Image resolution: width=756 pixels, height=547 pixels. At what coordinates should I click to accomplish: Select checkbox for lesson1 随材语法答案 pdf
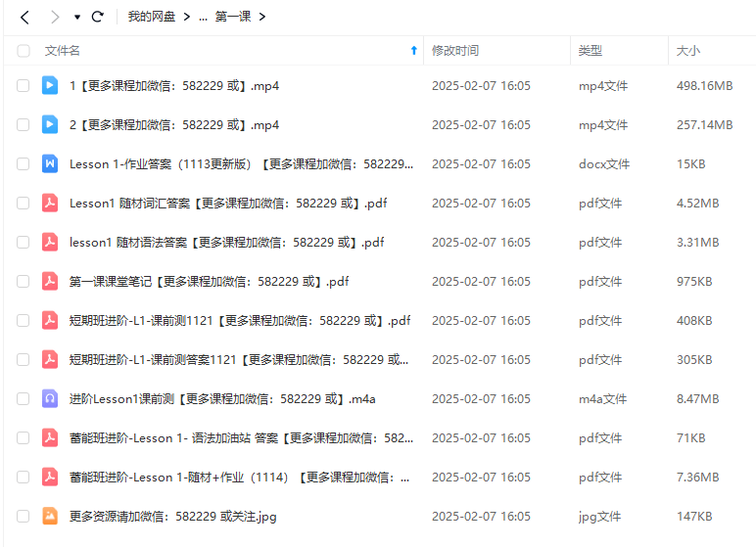coord(24,242)
